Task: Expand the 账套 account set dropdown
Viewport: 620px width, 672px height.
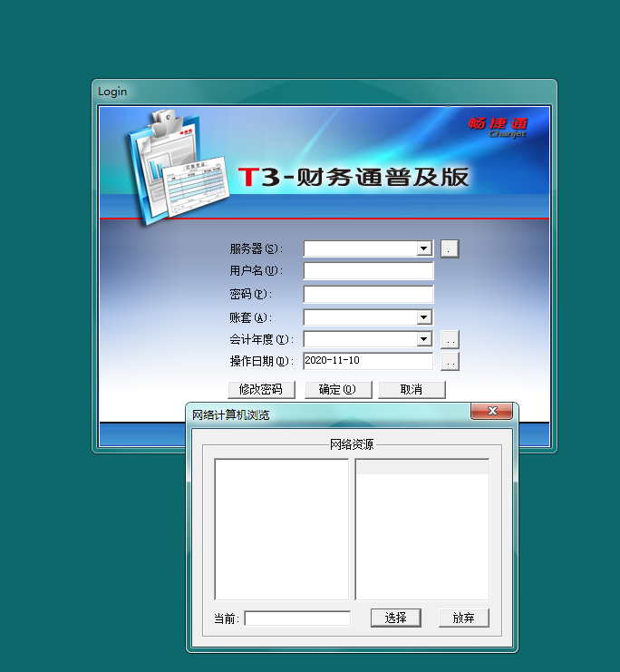Action: click(423, 317)
